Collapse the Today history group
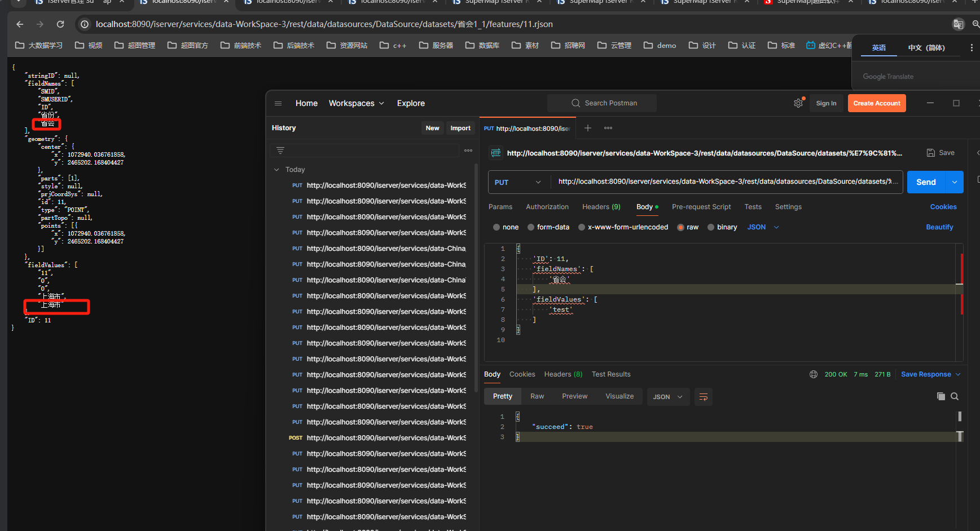The height and width of the screenshot is (531, 980). click(276, 170)
